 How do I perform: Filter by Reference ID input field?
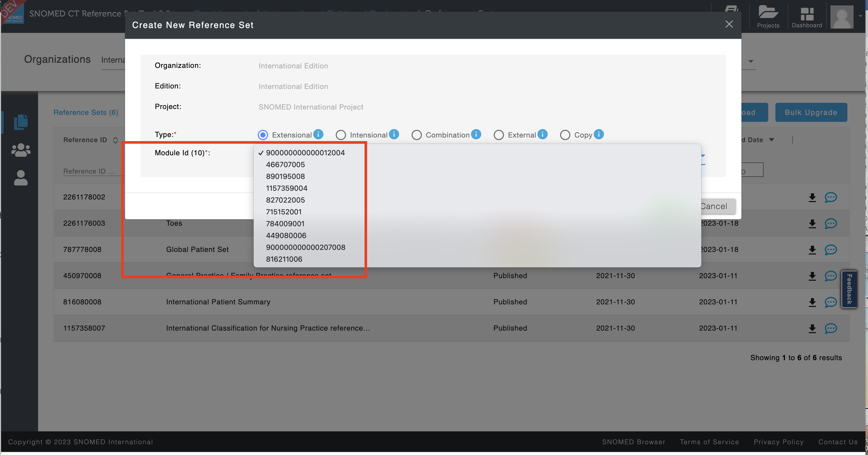tap(93, 171)
